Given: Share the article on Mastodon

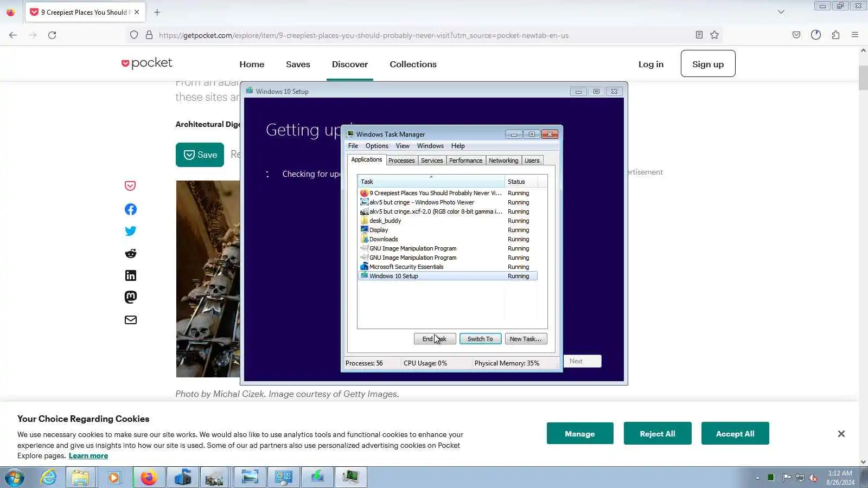Looking at the screenshot, I should [x=130, y=297].
